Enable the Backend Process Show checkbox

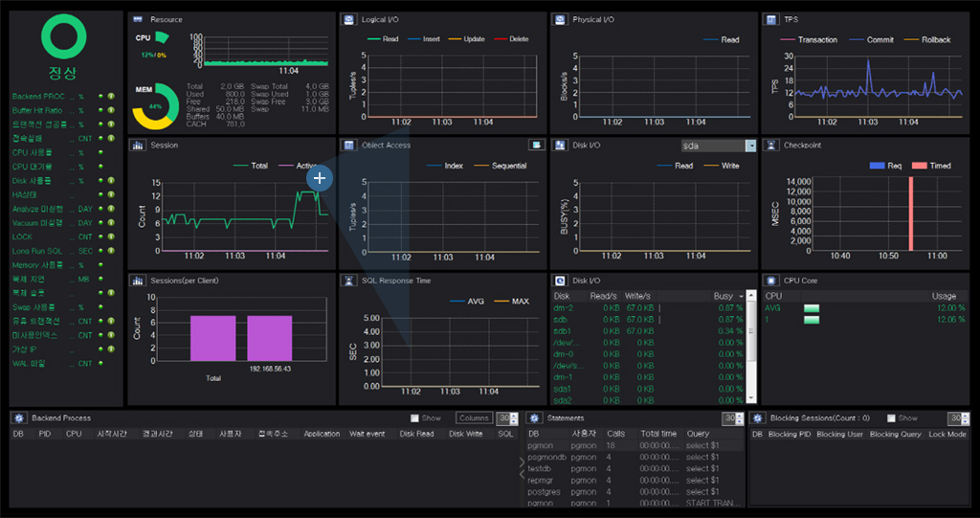pyautogui.click(x=414, y=418)
